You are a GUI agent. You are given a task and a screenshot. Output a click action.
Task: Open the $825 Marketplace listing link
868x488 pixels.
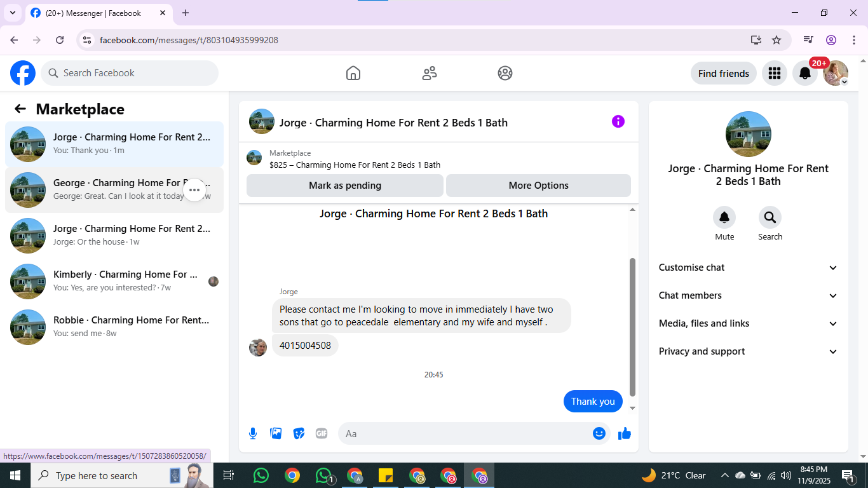click(355, 165)
